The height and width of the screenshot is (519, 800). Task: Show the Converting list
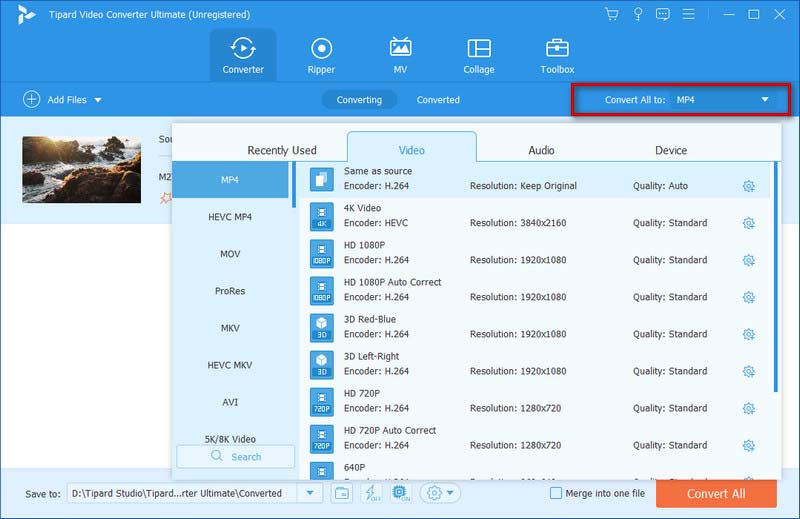[359, 100]
